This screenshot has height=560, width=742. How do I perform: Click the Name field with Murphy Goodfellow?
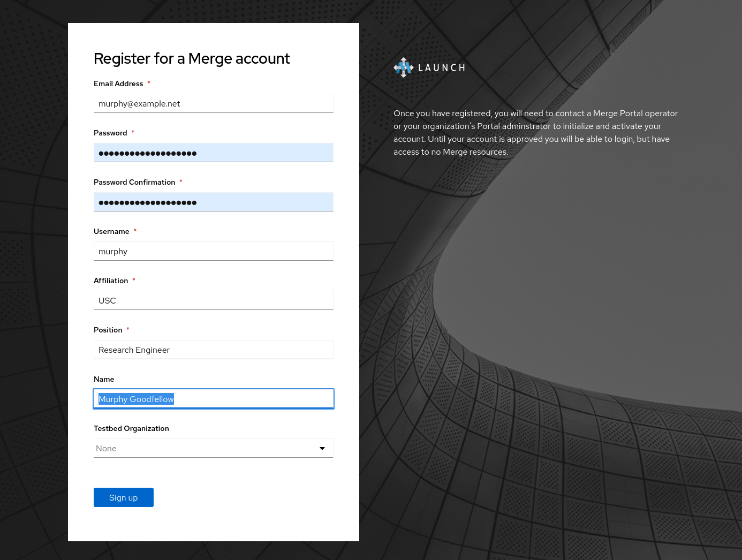pos(214,399)
